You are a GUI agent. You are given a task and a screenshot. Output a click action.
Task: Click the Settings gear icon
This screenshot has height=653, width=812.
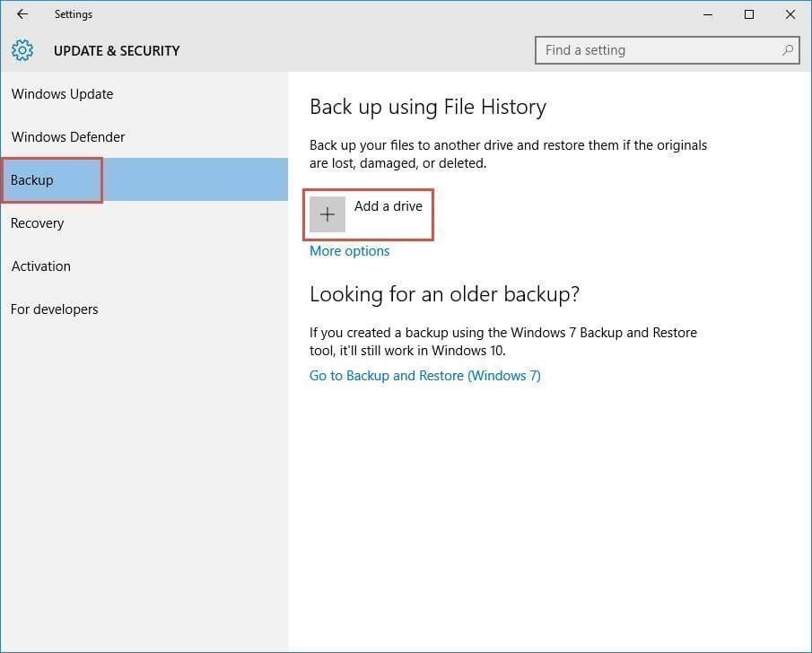click(x=22, y=50)
